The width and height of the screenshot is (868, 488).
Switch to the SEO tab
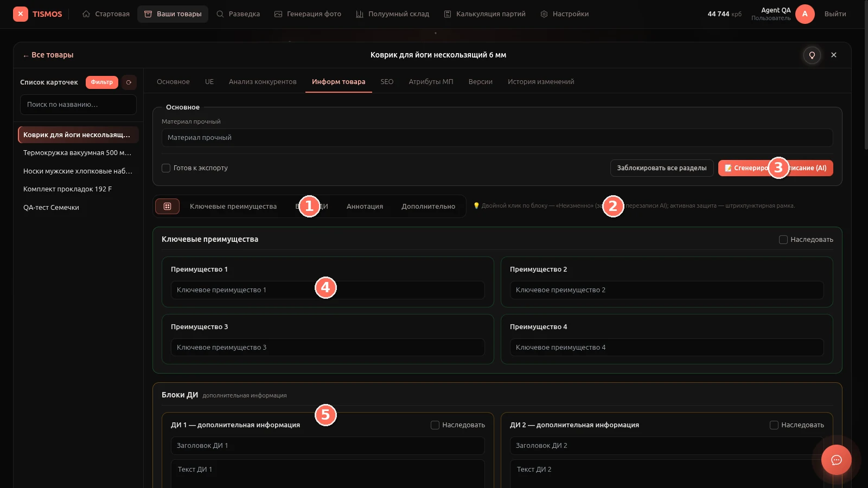coord(387,82)
